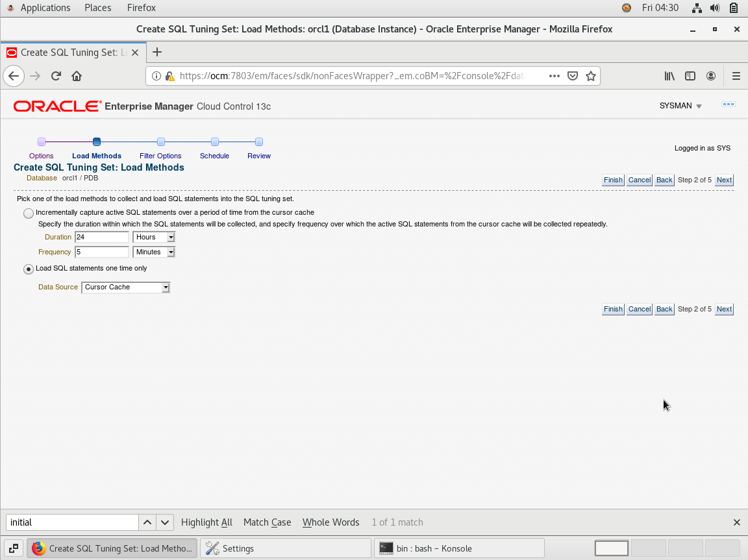Open the Data Source Cursor Cache dropdown
This screenshot has width=748, height=560.
click(x=126, y=287)
